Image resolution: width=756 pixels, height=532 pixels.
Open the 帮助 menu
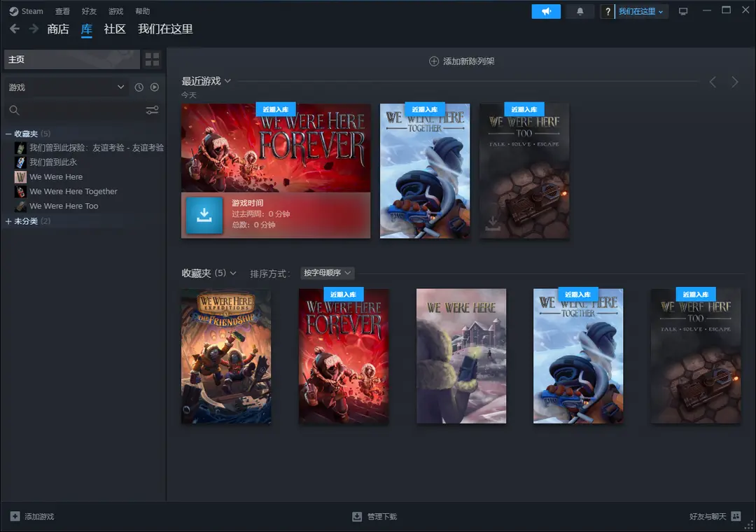[143, 11]
